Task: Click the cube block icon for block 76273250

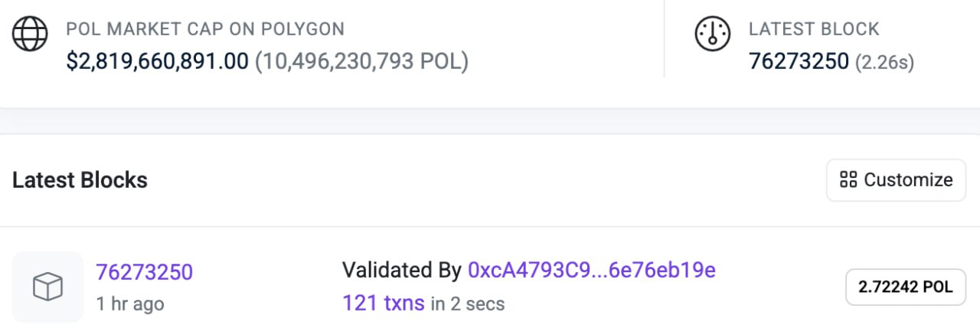Action: tap(47, 287)
